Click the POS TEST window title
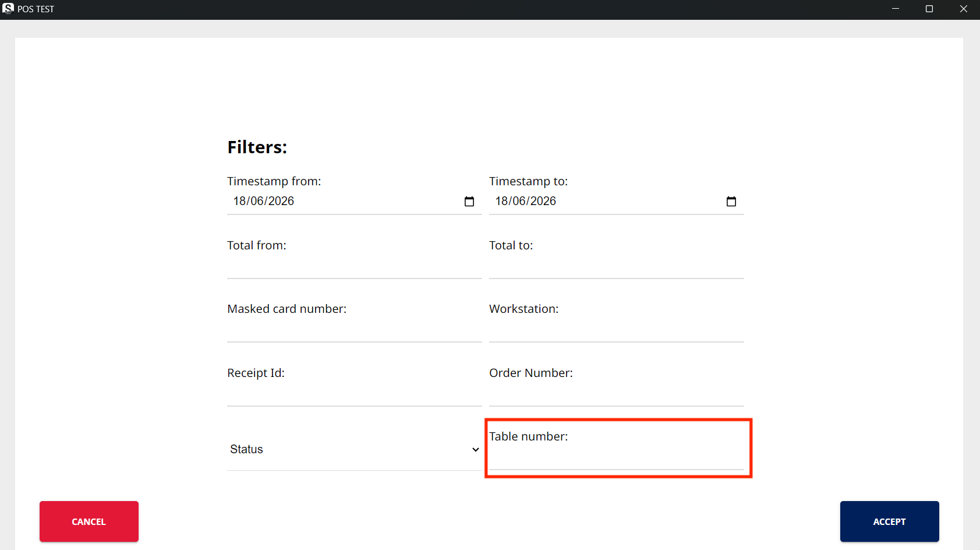 click(x=36, y=9)
